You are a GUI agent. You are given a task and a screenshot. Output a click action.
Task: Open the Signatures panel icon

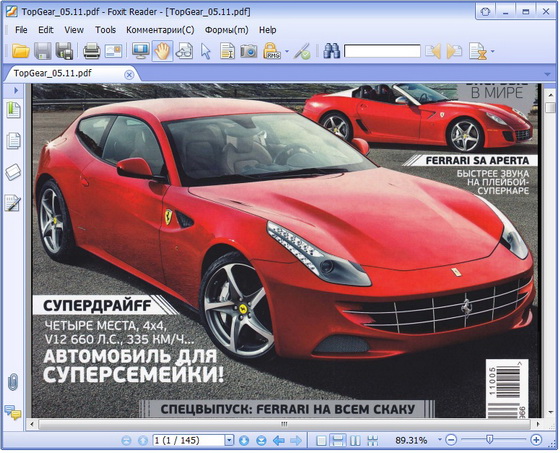tap(13, 203)
